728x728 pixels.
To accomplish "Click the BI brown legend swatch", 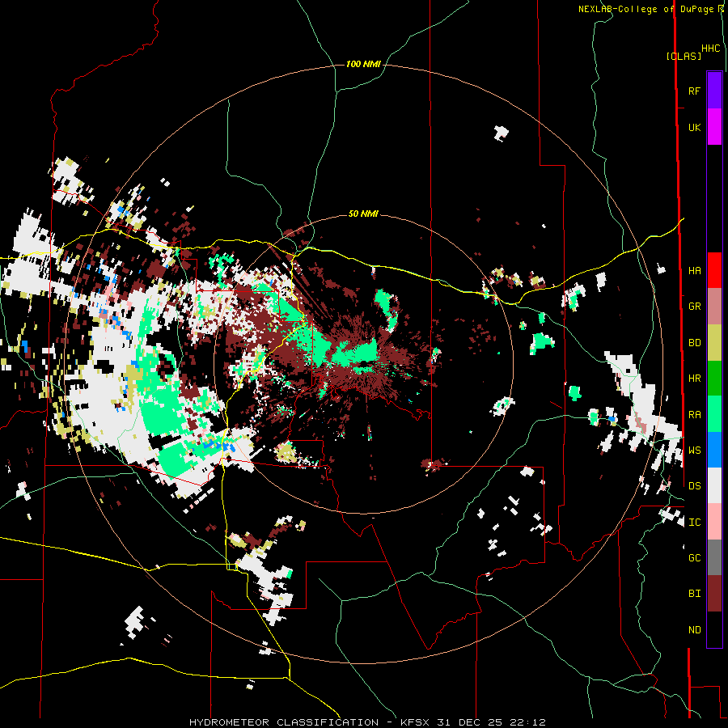I will point(714,594).
